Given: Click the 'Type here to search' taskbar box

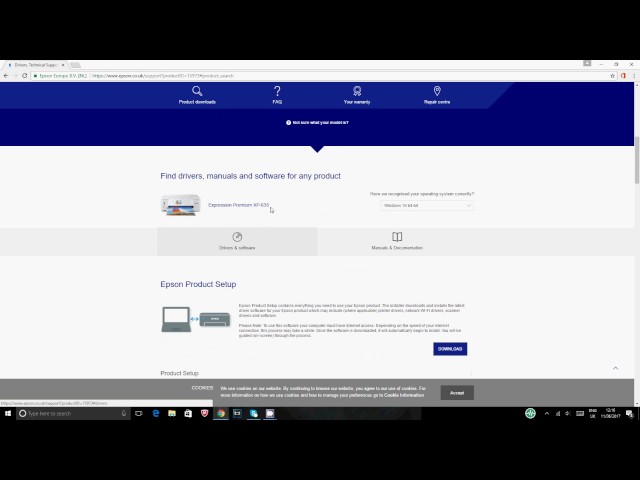Looking at the screenshot, I should (x=73, y=413).
